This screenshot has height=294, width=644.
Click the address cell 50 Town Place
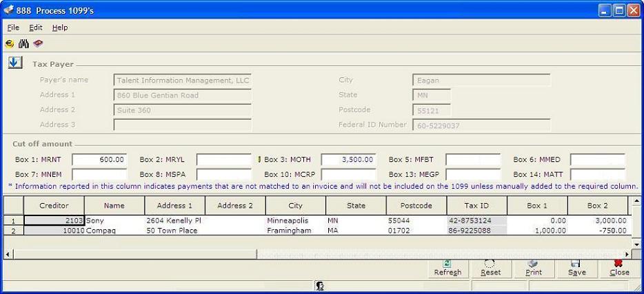(175, 231)
